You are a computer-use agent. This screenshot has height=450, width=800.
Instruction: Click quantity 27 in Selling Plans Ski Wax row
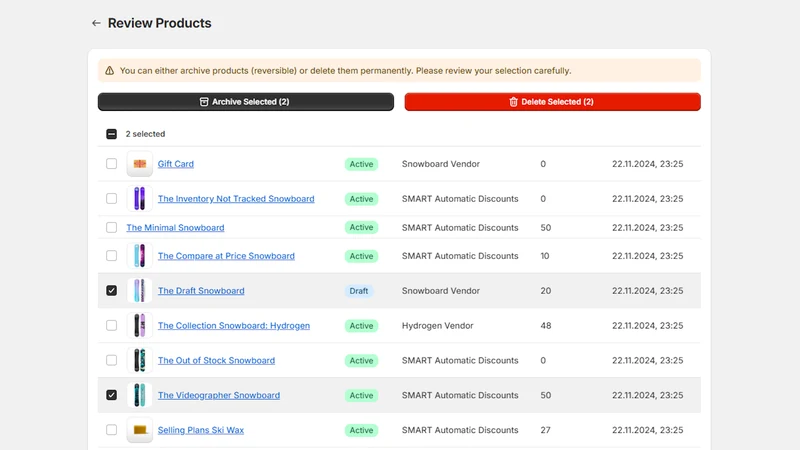545,430
